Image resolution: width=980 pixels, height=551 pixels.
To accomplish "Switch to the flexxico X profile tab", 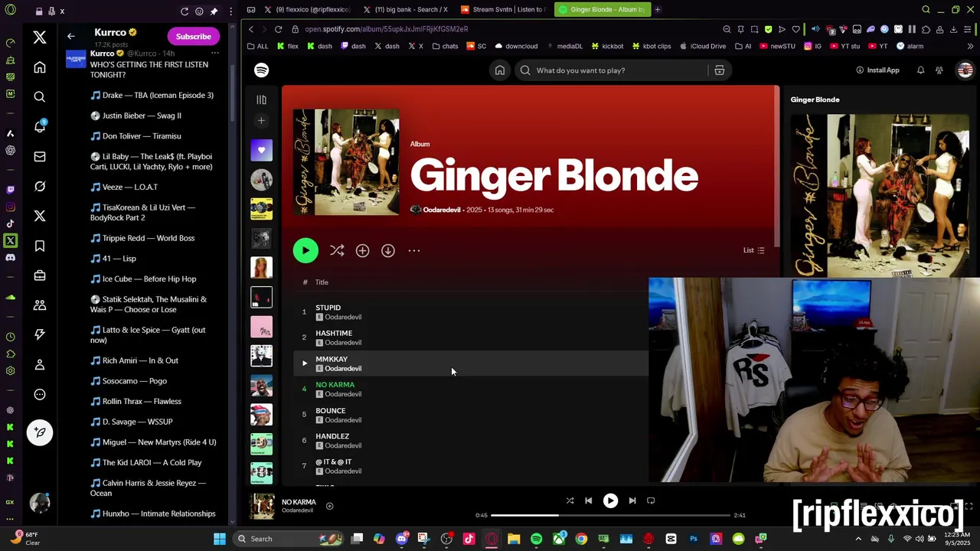I will 308,10.
